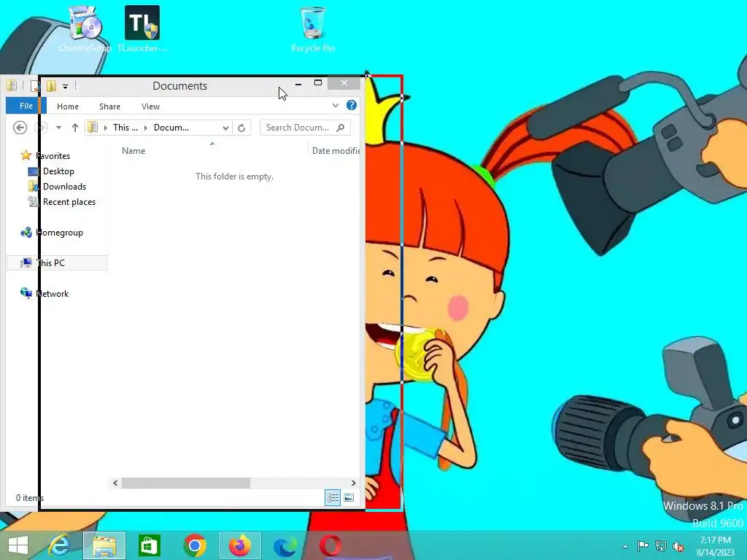Open the Home ribbon tab

click(x=68, y=106)
